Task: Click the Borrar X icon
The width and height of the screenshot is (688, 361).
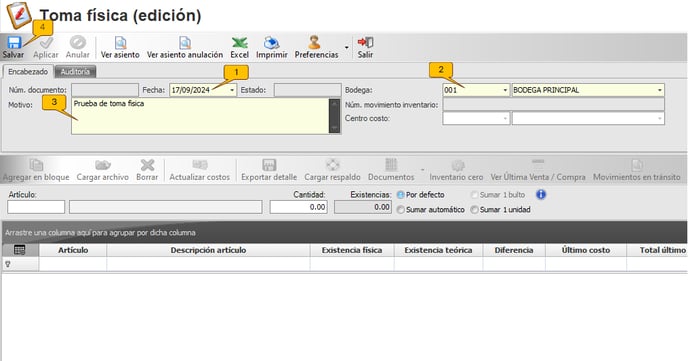Action: [147, 165]
